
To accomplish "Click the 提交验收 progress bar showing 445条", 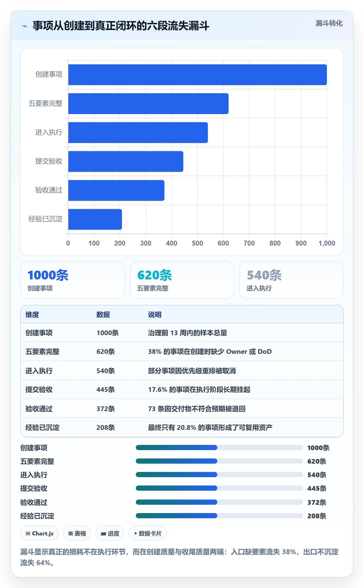I will [x=219, y=488].
